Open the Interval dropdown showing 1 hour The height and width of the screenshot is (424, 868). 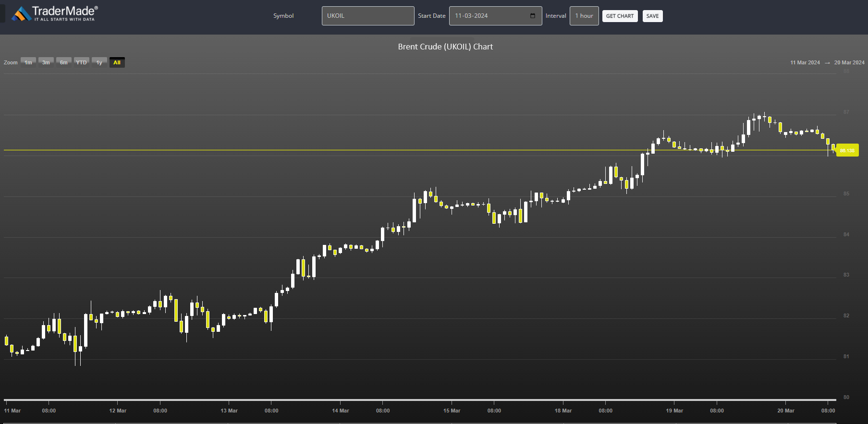point(584,16)
